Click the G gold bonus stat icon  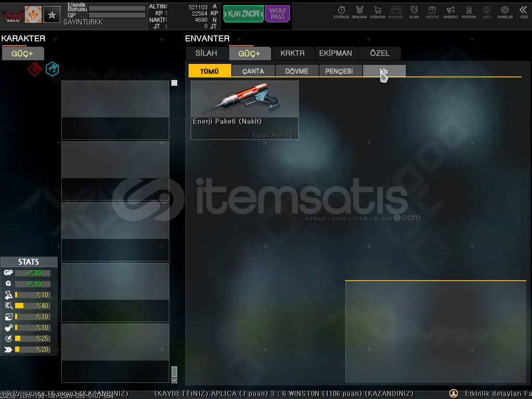coord(8,284)
